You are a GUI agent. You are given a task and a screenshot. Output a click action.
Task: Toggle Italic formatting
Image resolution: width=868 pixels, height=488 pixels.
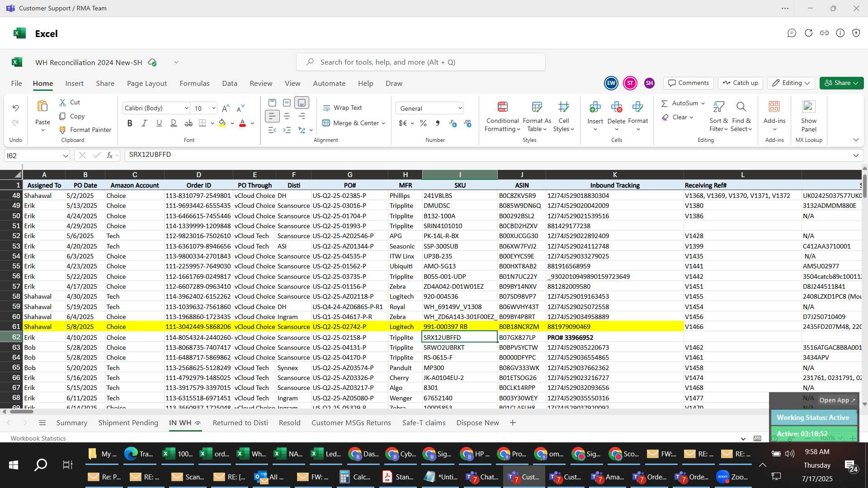[144, 123]
